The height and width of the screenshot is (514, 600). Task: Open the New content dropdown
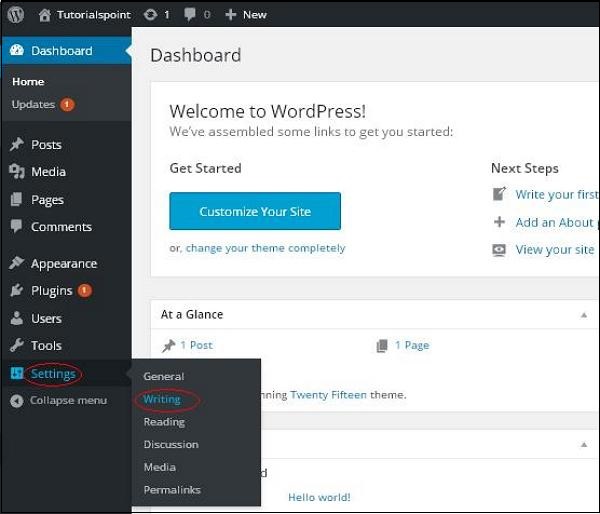[245, 15]
